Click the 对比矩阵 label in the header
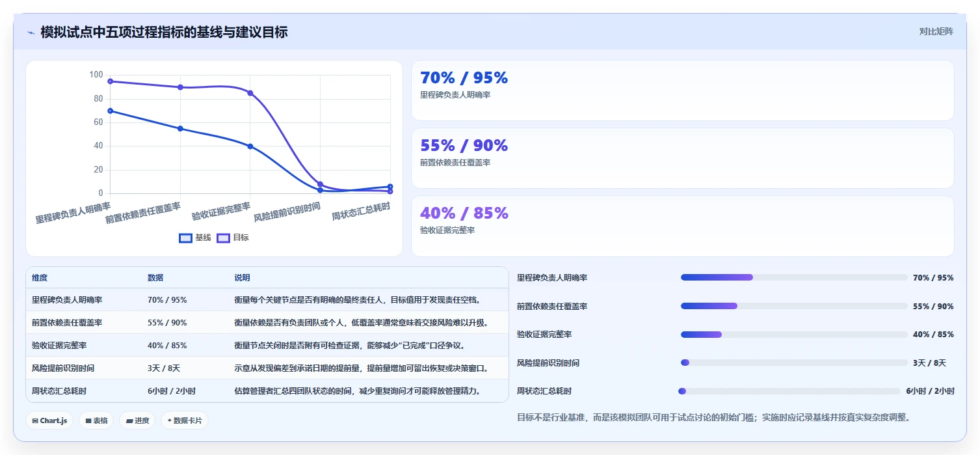Image resolution: width=980 pixels, height=455 pixels. 936,31
